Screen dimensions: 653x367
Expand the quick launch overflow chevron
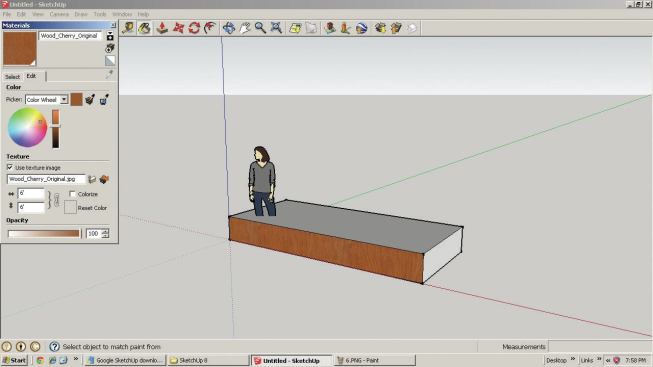(x=76, y=359)
